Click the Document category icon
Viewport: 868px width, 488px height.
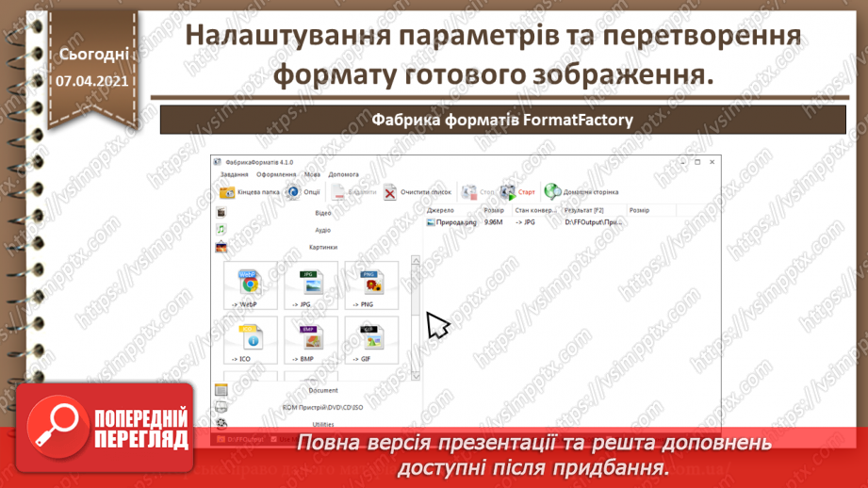coord(221,390)
